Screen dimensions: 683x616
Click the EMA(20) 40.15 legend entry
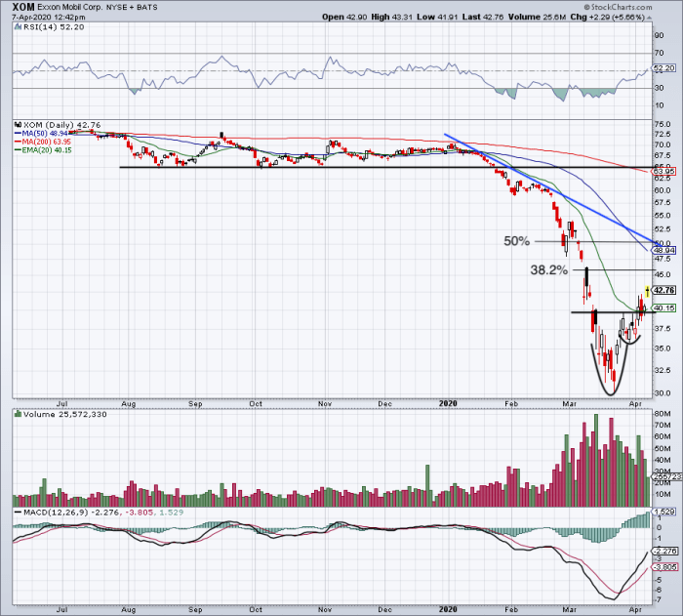coord(44,150)
